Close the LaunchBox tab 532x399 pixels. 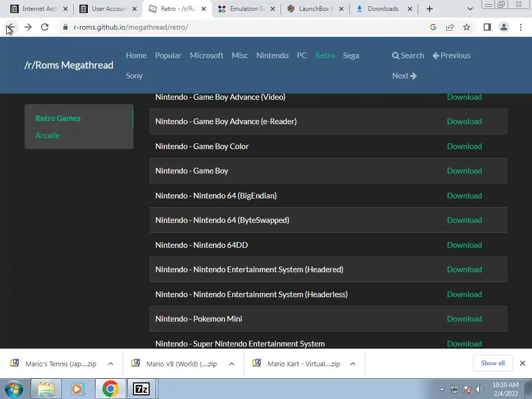(x=341, y=9)
